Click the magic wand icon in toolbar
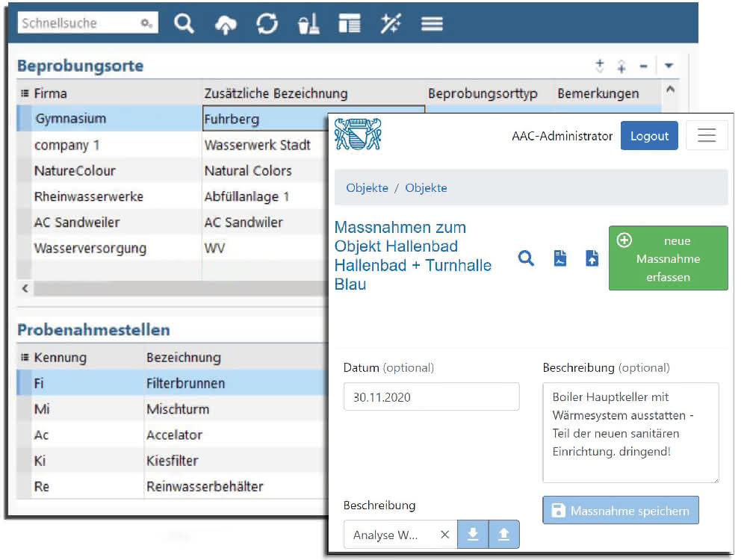This screenshot has width=747, height=560. (x=391, y=23)
